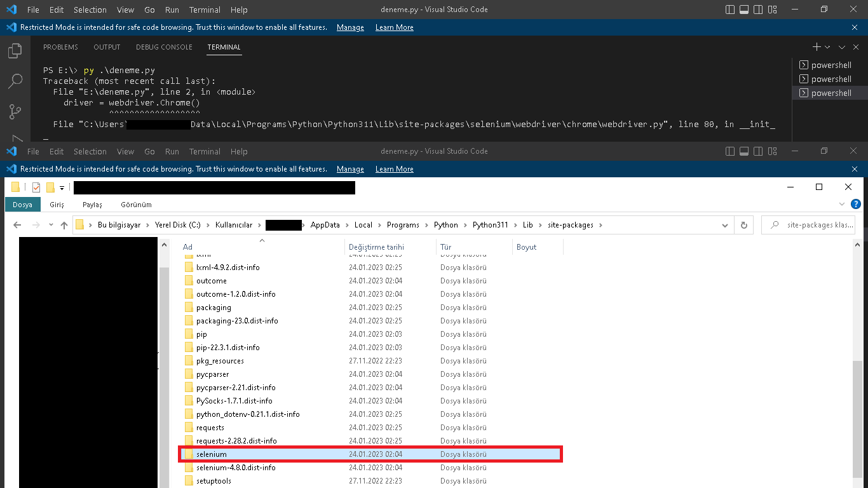Go up one folder level in Explorer
This screenshot has width=868, height=488.
coord(64,225)
